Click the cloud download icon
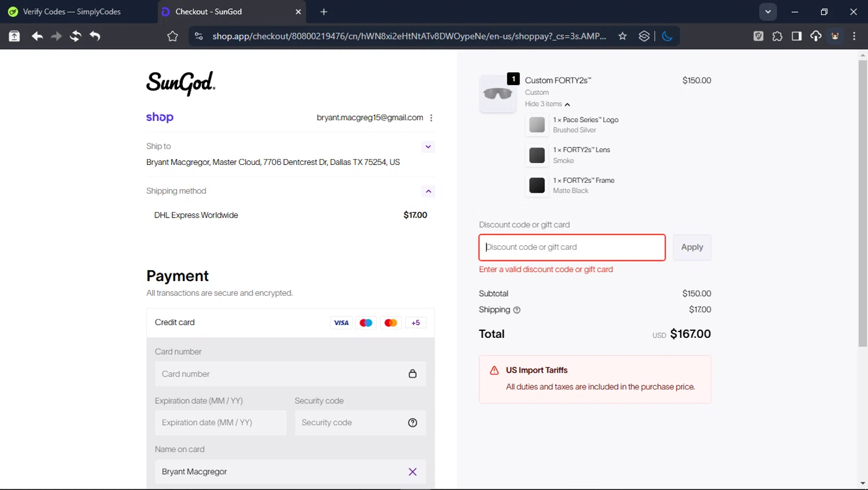 point(816,36)
